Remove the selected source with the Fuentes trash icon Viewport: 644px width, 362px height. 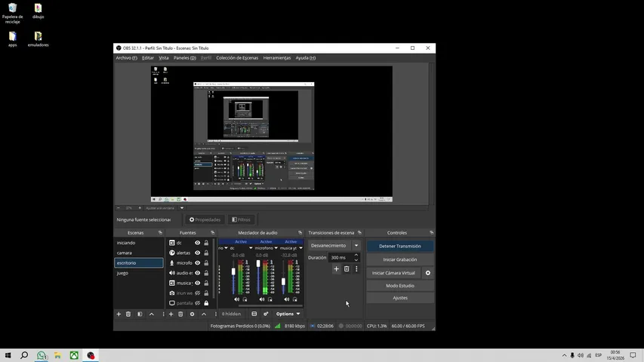click(180, 314)
